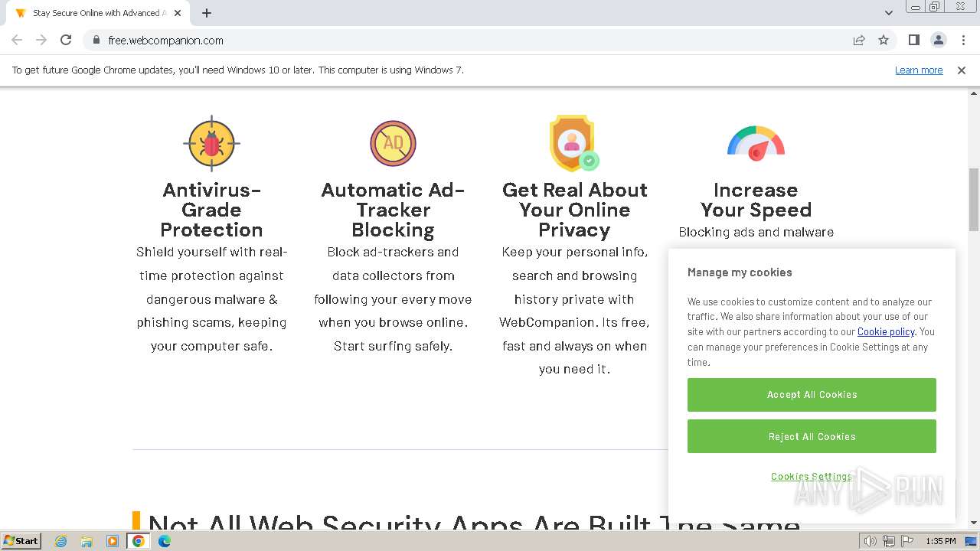Image resolution: width=980 pixels, height=551 pixels.
Task: Open the Cookie policy link
Action: click(x=886, y=331)
